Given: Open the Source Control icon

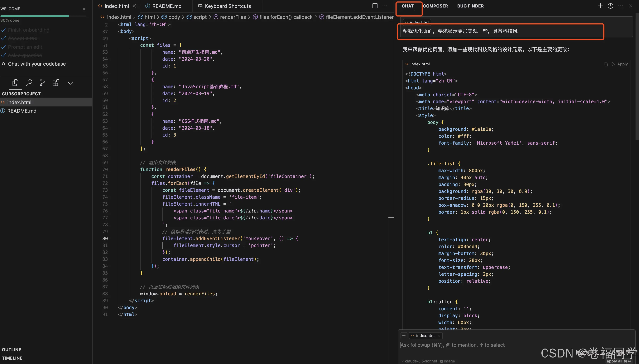Looking at the screenshot, I should 42,83.
